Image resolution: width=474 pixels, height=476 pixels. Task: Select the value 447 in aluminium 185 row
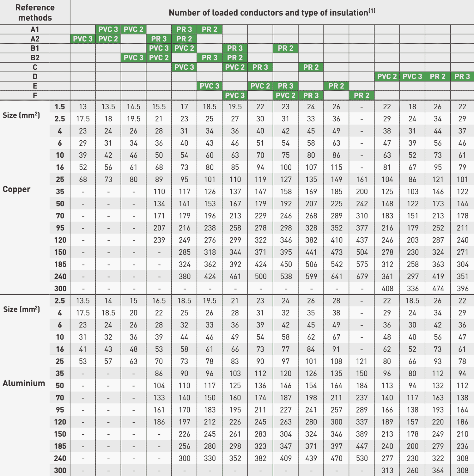[x=362, y=446]
